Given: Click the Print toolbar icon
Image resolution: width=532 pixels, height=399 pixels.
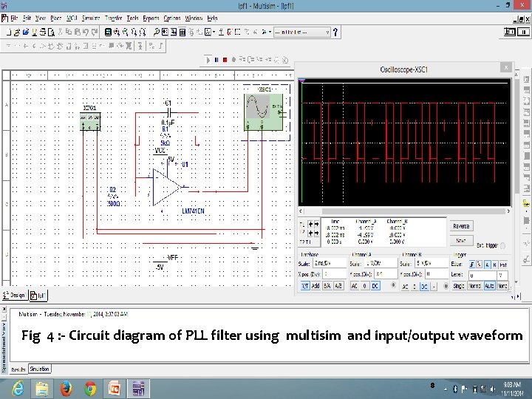Looking at the screenshot, I should tap(43, 33).
